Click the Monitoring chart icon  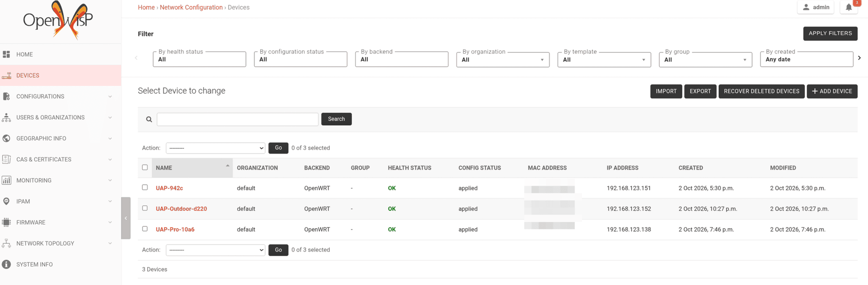[x=7, y=180]
